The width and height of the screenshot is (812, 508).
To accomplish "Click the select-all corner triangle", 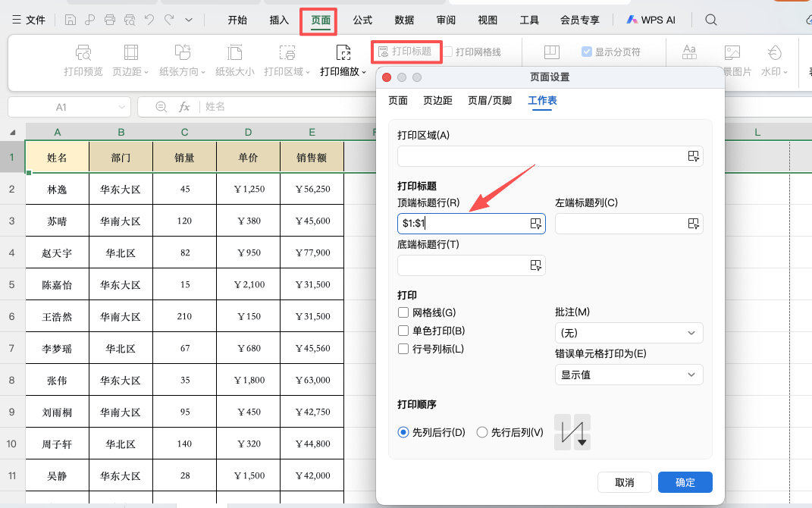I will point(12,133).
